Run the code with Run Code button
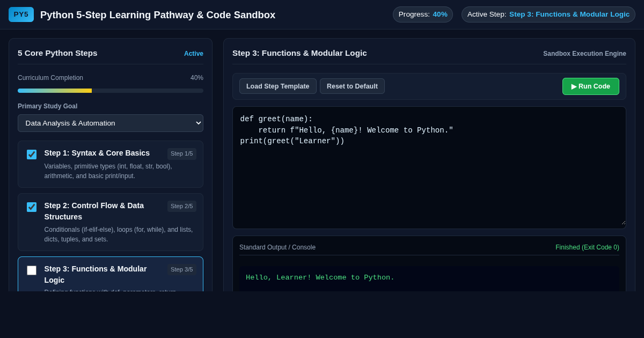644x338 pixels. 591,86
